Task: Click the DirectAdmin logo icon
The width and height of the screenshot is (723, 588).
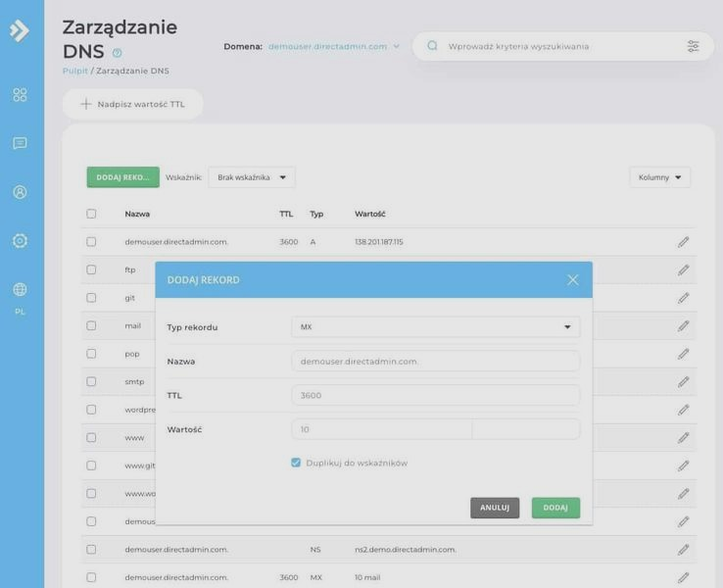Action: coord(20,31)
